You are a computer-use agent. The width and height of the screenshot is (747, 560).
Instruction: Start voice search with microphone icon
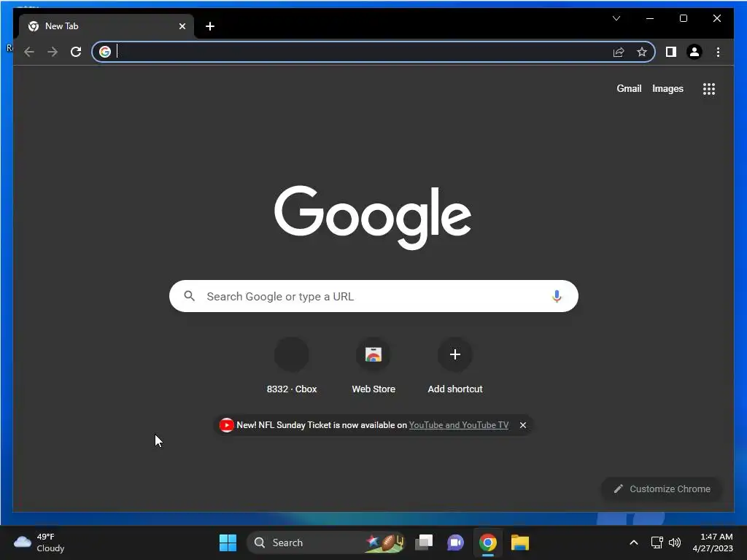click(x=557, y=296)
